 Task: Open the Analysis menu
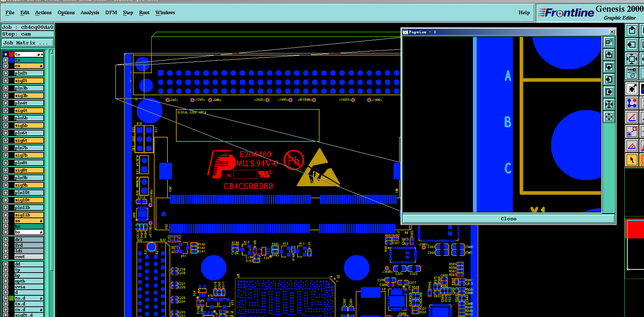tap(90, 12)
